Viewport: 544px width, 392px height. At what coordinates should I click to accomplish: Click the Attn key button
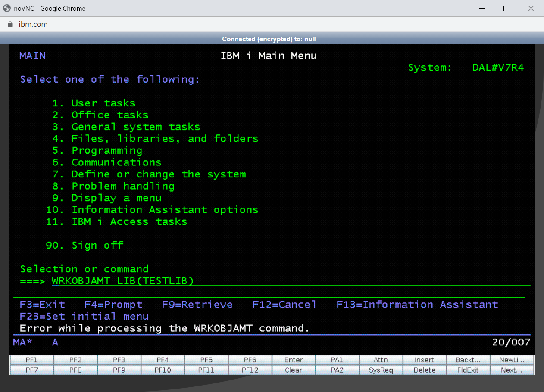pos(381,360)
